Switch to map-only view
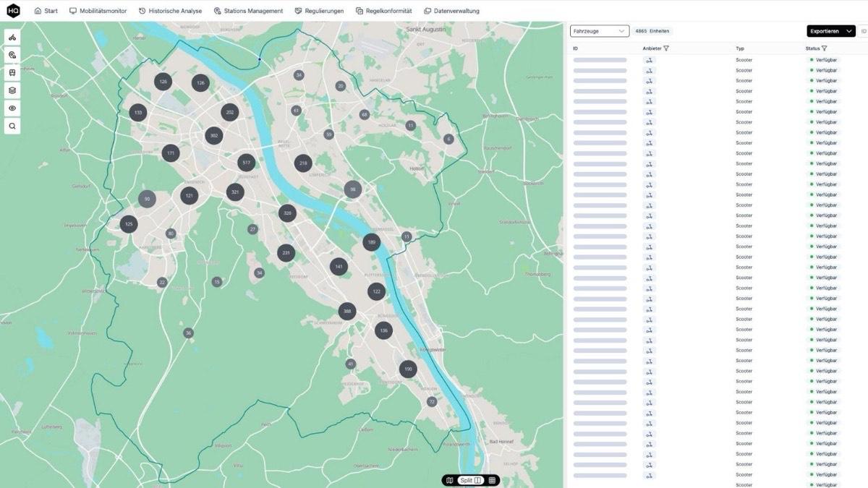Image resolution: width=868 pixels, height=488 pixels. pos(450,480)
